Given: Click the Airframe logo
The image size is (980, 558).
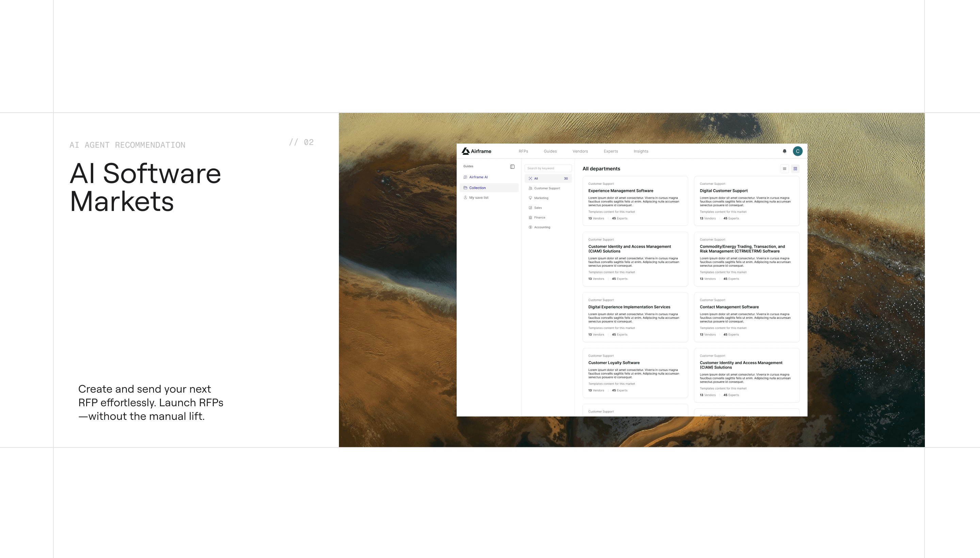Looking at the screenshot, I should (476, 151).
